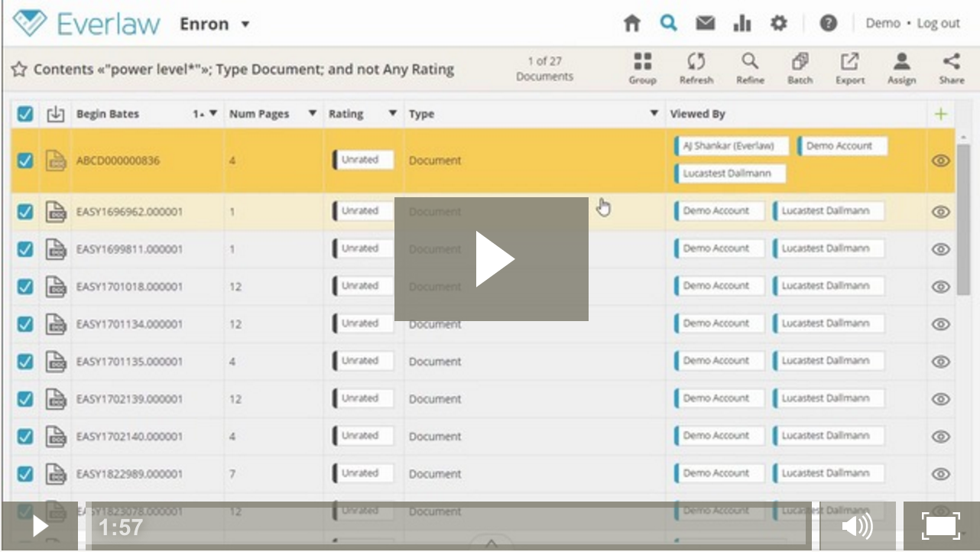The image size is (980, 552).
Task: Open the settings gear icon
Action: [x=778, y=24]
